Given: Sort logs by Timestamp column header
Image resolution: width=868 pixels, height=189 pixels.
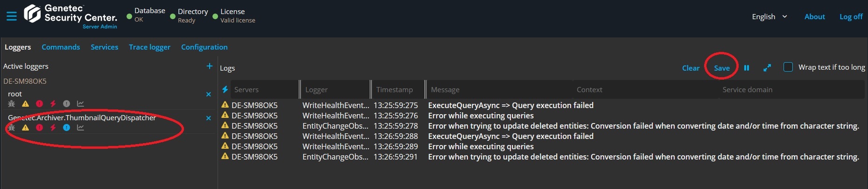Looking at the screenshot, I should click(395, 89).
